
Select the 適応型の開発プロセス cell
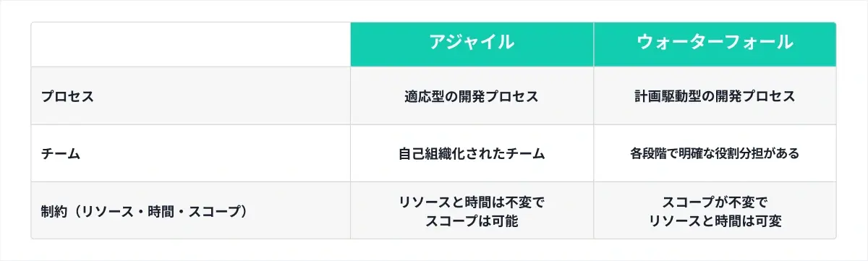click(x=472, y=96)
